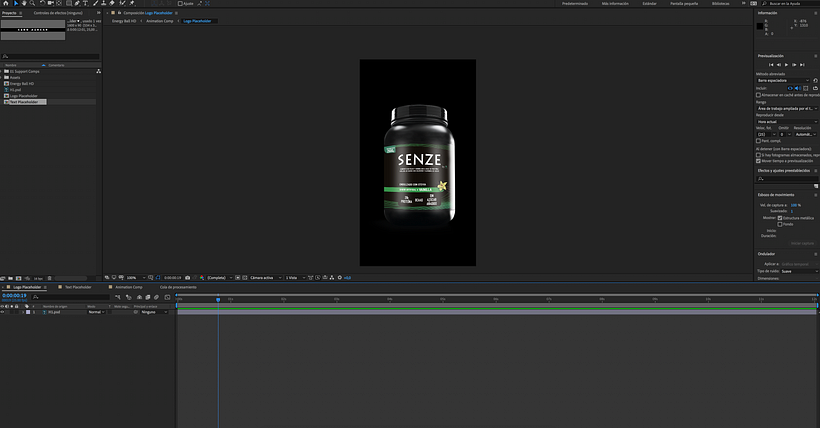Take a snapshot with the camera icon
The image size is (820, 428).
[x=188, y=278]
